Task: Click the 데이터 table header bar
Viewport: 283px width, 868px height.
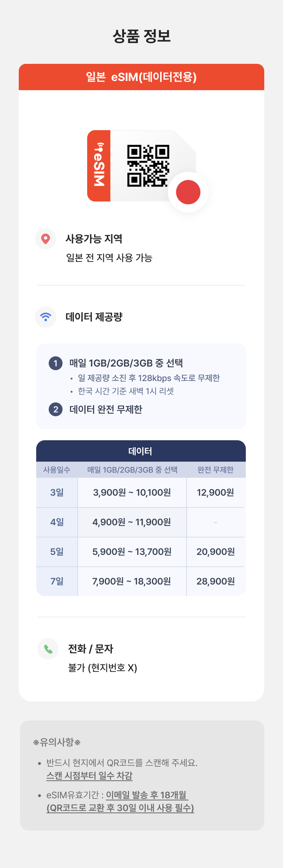Action: (x=141, y=451)
